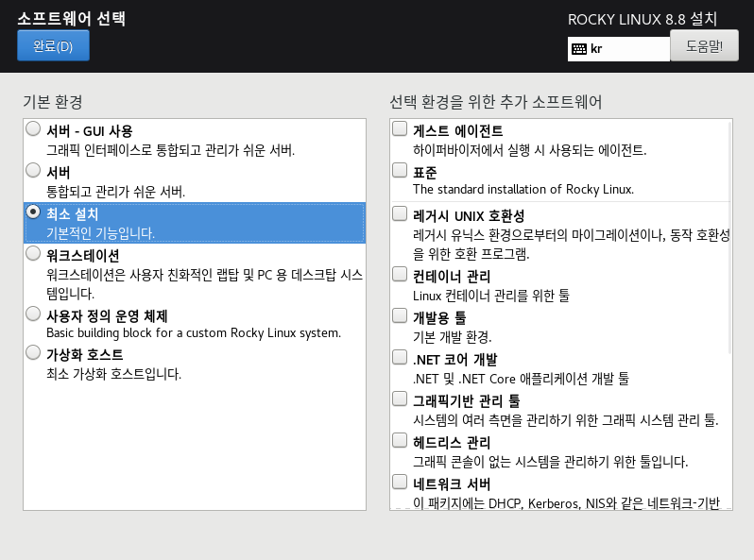Viewport: 754px width, 560px height.
Task: Click text Basic building block for a custom Rocky Linux system.
Action: tap(194, 332)
